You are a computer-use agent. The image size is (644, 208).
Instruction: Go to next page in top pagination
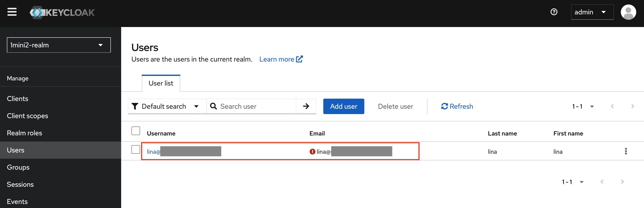(632, 106)
